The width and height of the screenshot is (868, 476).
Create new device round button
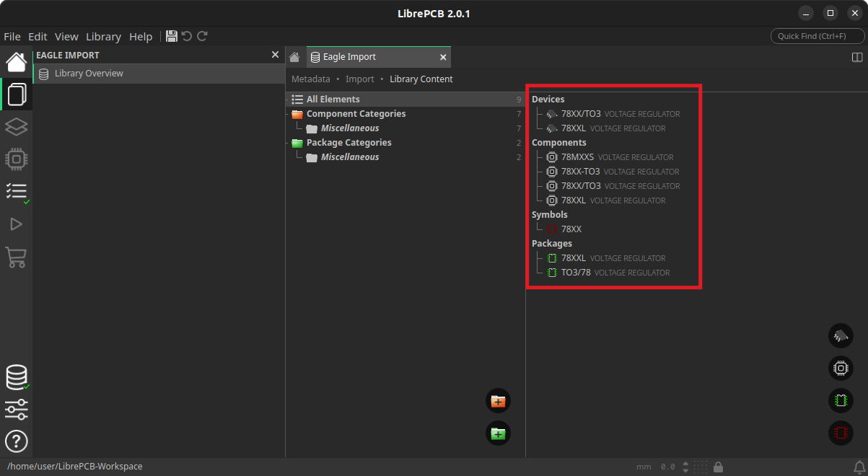(x=841, y=336)
